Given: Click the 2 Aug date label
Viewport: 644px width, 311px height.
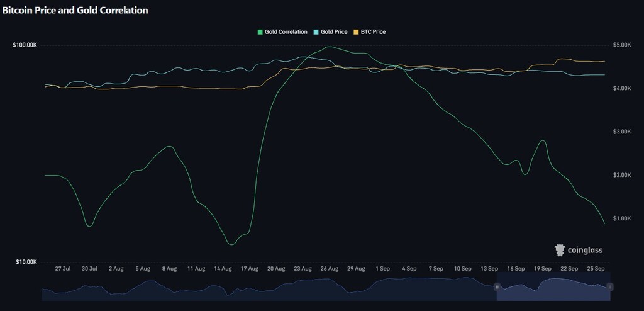Looking at the screenshot, I should pyautogui.click(x=116, y=269).
